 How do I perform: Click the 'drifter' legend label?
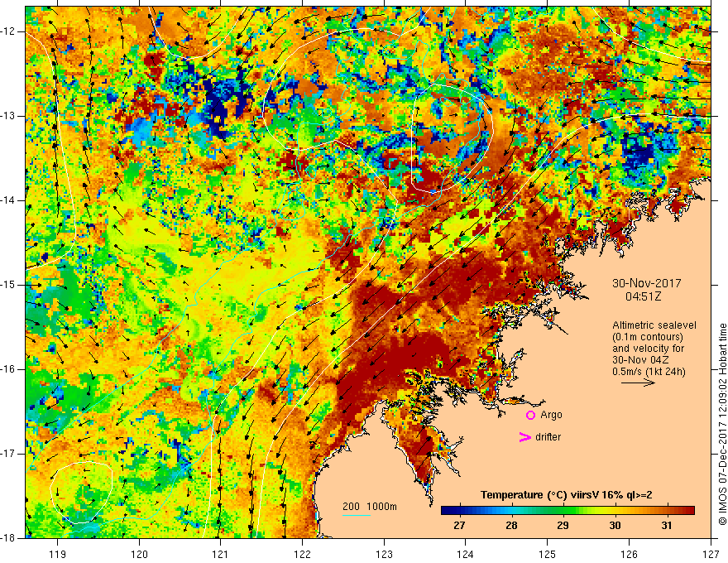click(548, 437)
